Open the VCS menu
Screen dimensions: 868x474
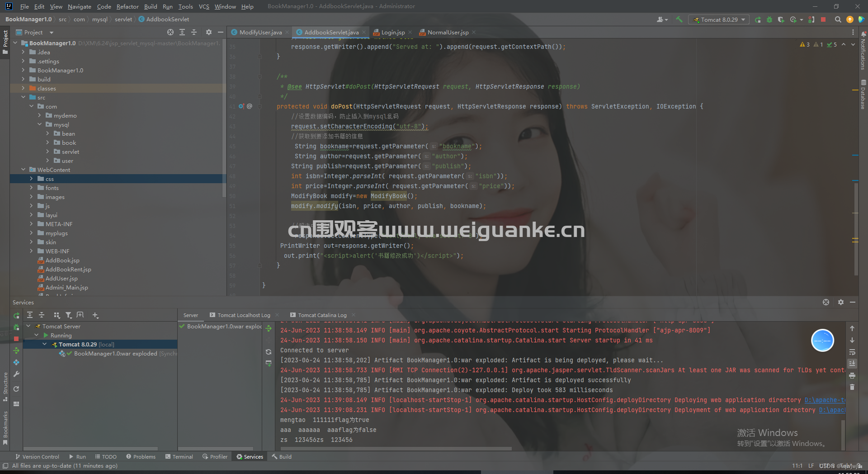tap(204, 6)
